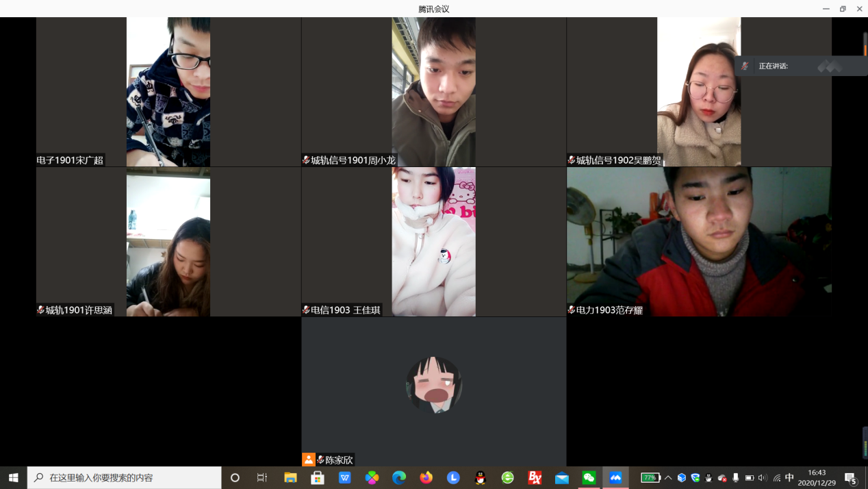Screen dimensions: 868x489
Task: Click the orange host icon beside 陈家欣
Action: tap(309, 460)
